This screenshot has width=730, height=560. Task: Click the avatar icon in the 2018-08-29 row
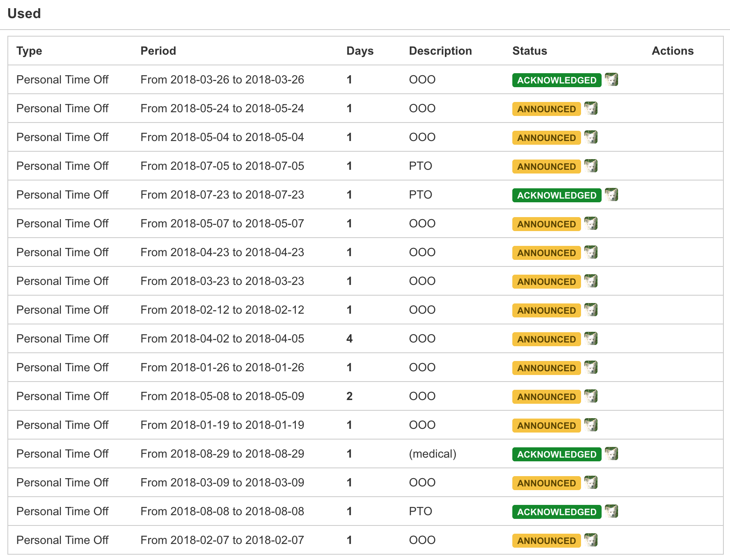coord(611,454)
